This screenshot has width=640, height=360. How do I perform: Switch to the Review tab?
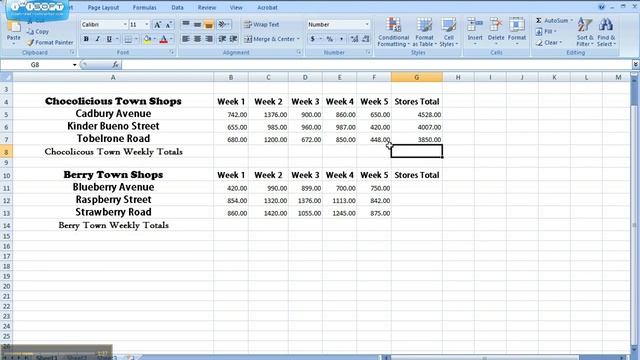[207, 7]
